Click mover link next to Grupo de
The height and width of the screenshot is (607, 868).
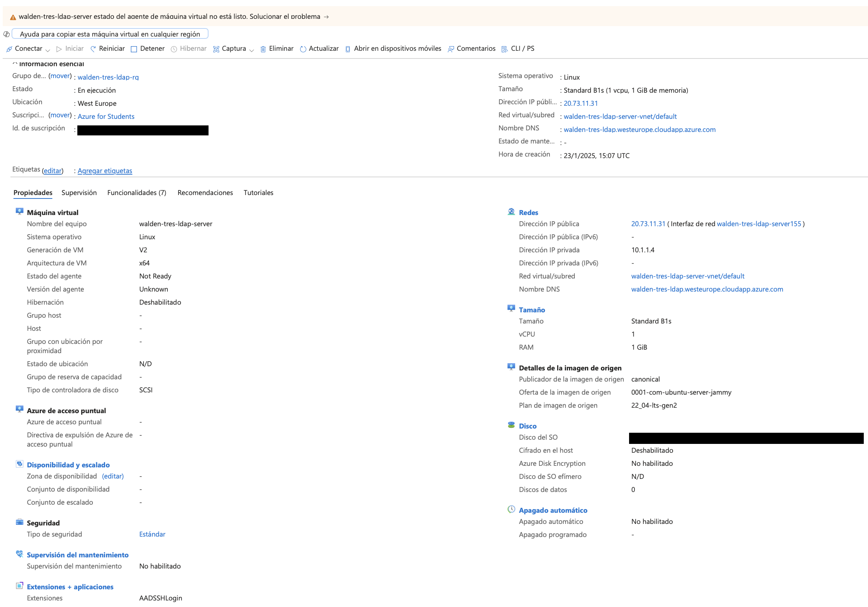pyautogui.click(x=60, y=76)
